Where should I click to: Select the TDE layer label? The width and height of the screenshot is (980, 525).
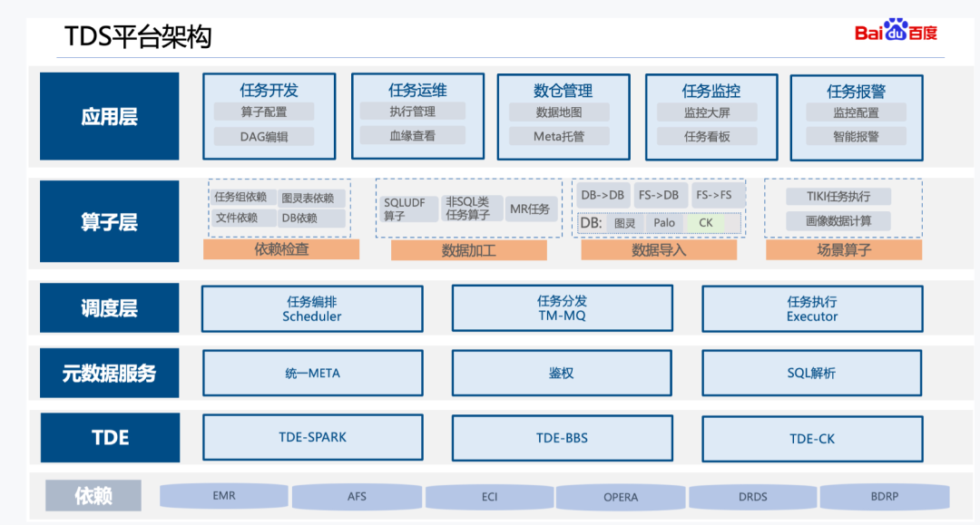109,437
